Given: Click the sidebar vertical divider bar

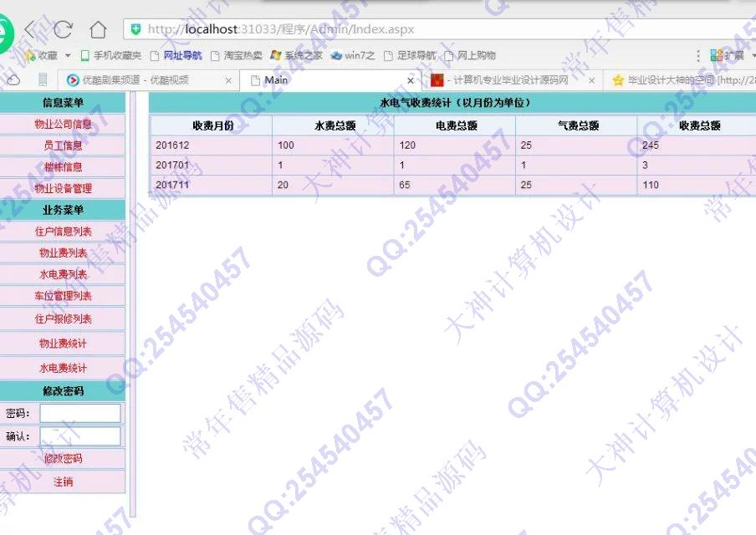Looking at the screenshot, I should point(133,304).
